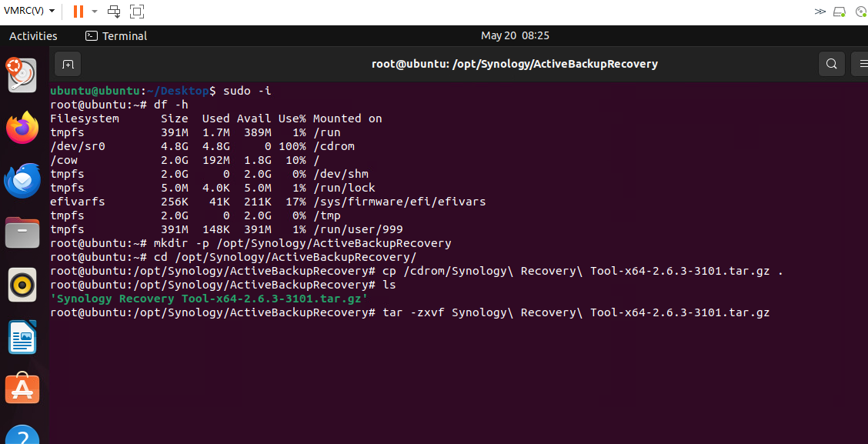Viewport: 868px width, 444px height.
Task: Click the '/run/user/999' mount path
Action: pos(358,229)
